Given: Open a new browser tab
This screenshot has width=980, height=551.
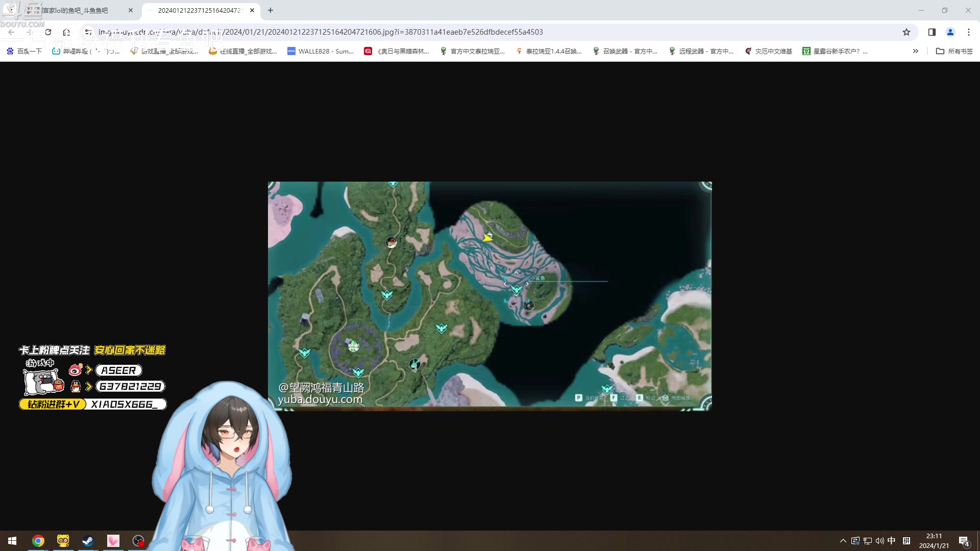Looking at the screenshot, I should click(x=271, y=10).
